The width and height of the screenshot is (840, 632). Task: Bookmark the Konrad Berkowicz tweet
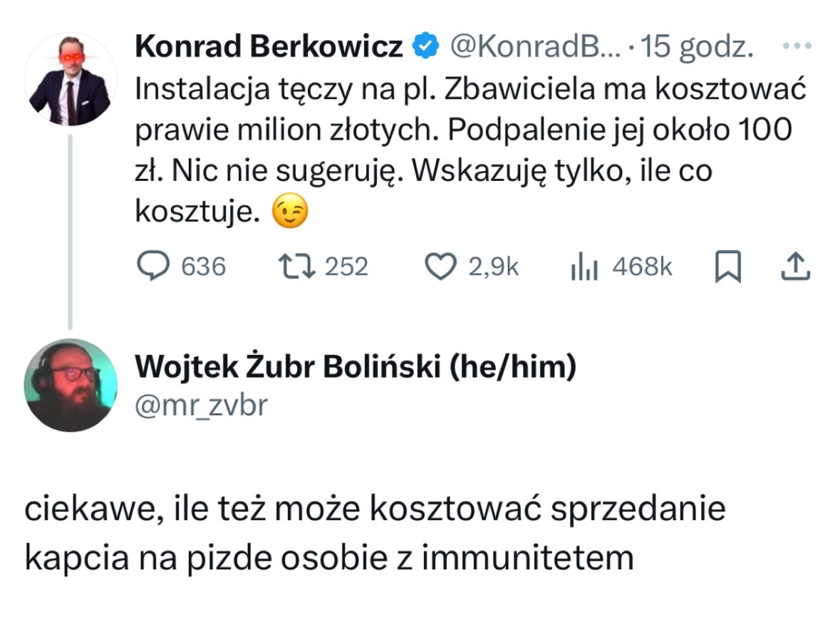pyautogui.click(x=727, y=266)
